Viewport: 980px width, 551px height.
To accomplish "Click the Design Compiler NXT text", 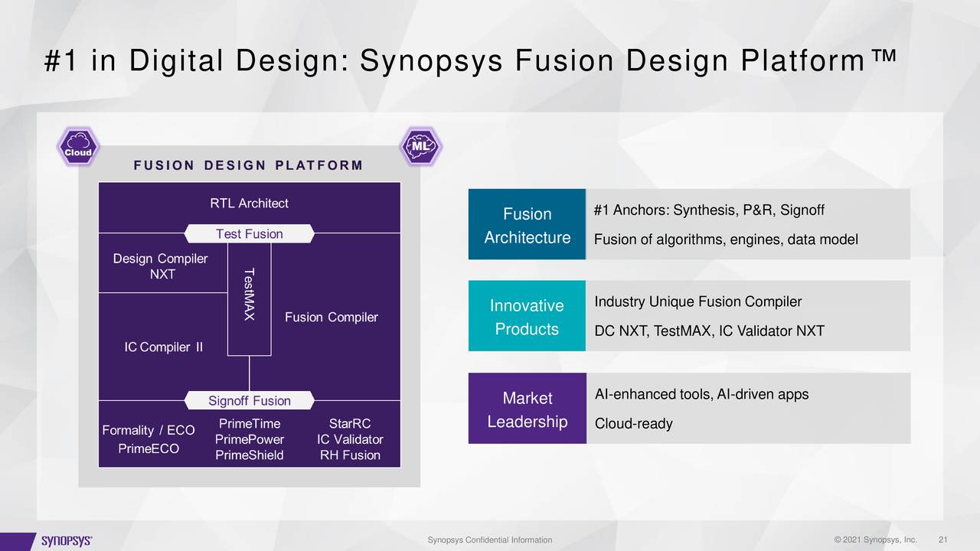I will pyautogui.click(x=161, y=266).
